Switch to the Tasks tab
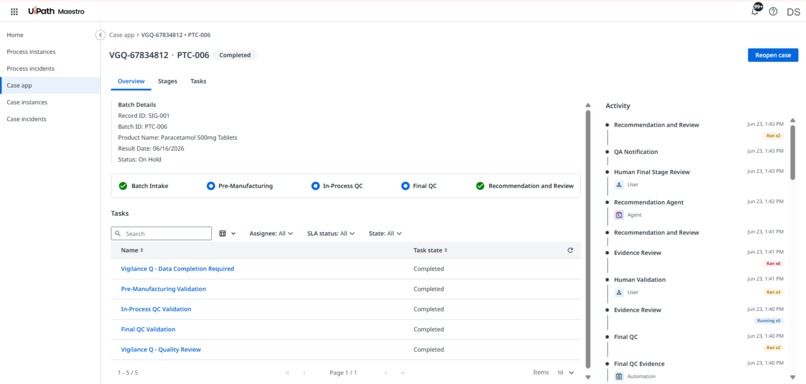Viewport: 806px width, 384px height. [198, 81]
